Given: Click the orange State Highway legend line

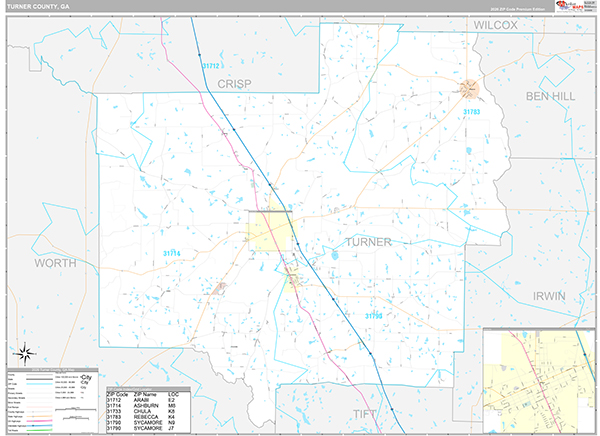Looking at the screenshot, I should [x=39, y=416].
